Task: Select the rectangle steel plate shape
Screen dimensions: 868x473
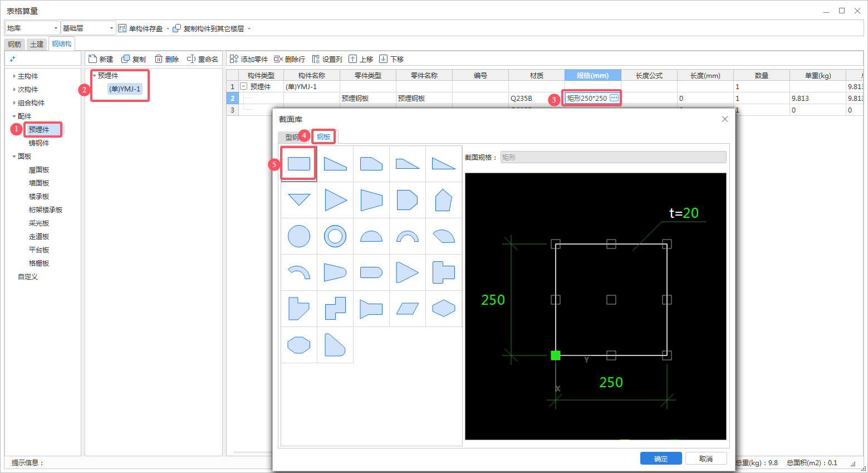Action: point(299,164)
